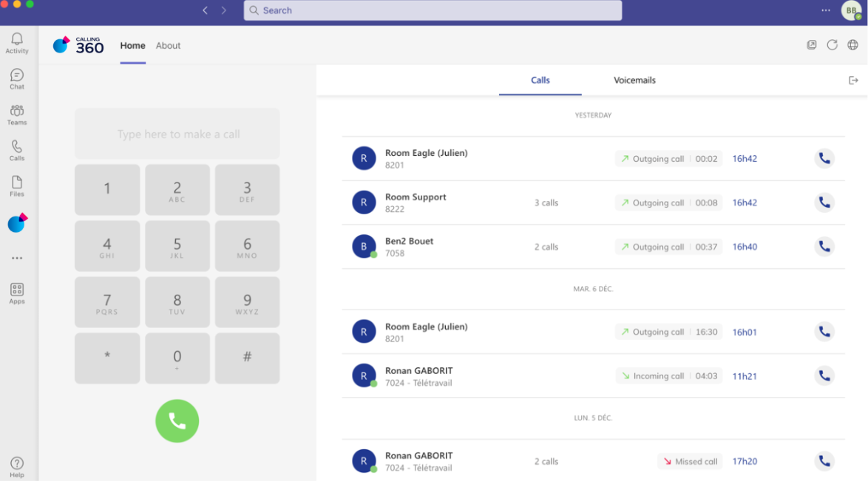Click the refresh icon in top right
Viewport: 868px width, 481px height.
[x=832, y=45]
